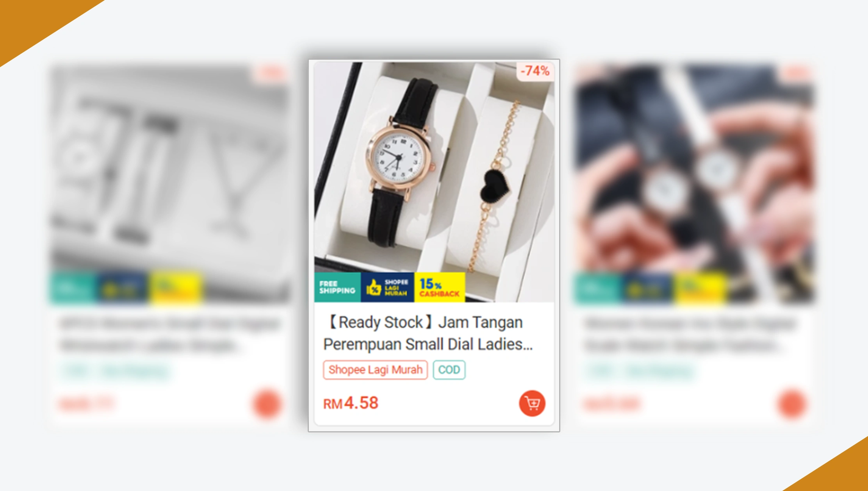Add the blurred right product to cart
The height and width of the screenshot is (491, 868).
click(x=791, y=404)
